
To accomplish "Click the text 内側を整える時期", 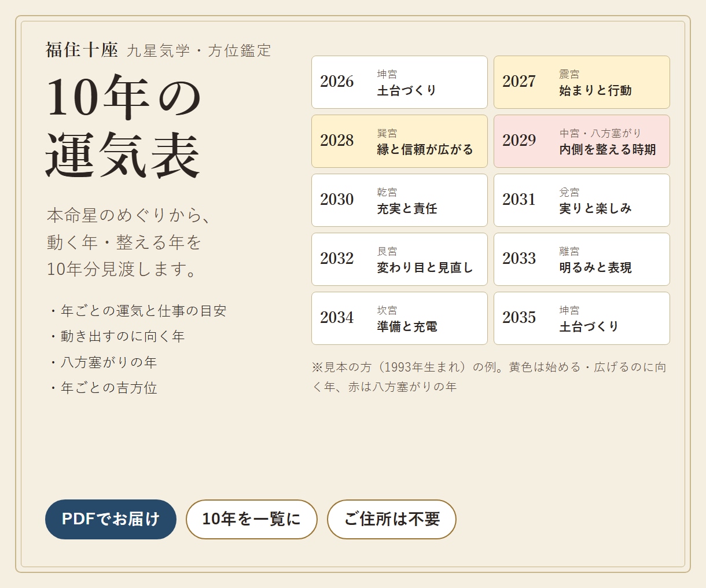I will coord(608,150).
